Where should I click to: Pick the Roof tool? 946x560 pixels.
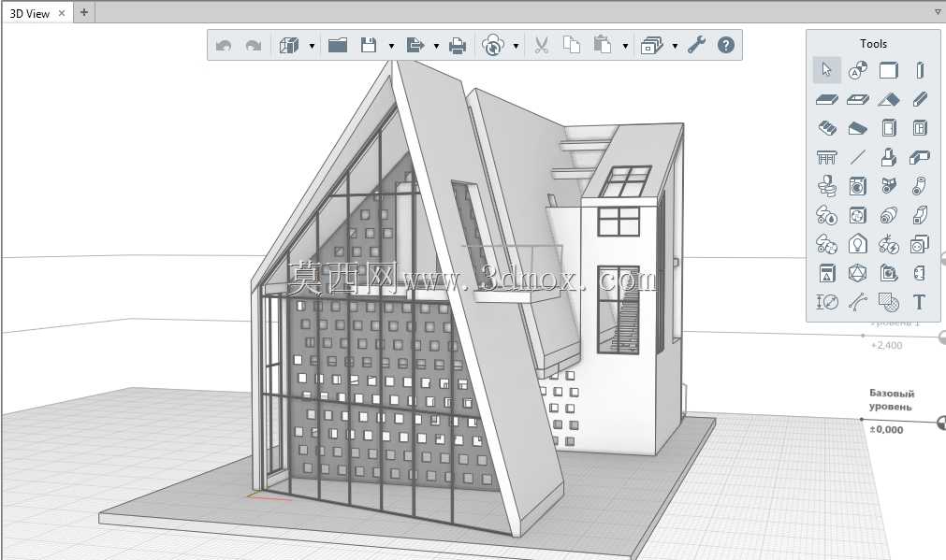[x=888, y=99]
